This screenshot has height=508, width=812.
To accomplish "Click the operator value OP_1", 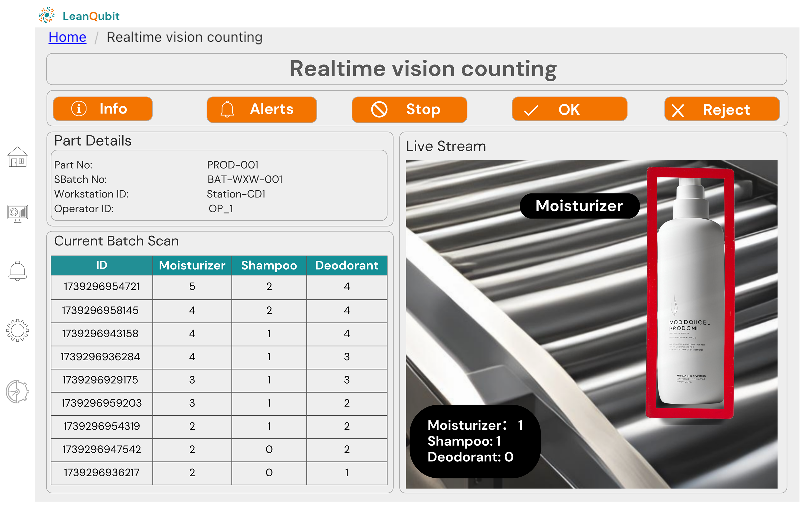I will coord(221,209).
